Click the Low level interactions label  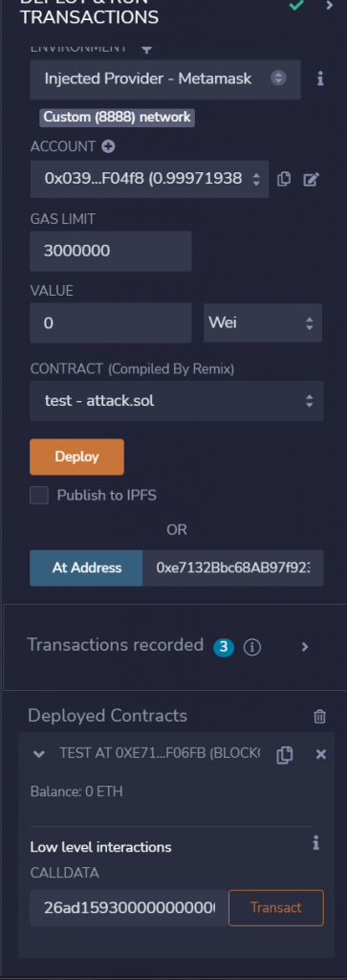(x=100, y=848)
